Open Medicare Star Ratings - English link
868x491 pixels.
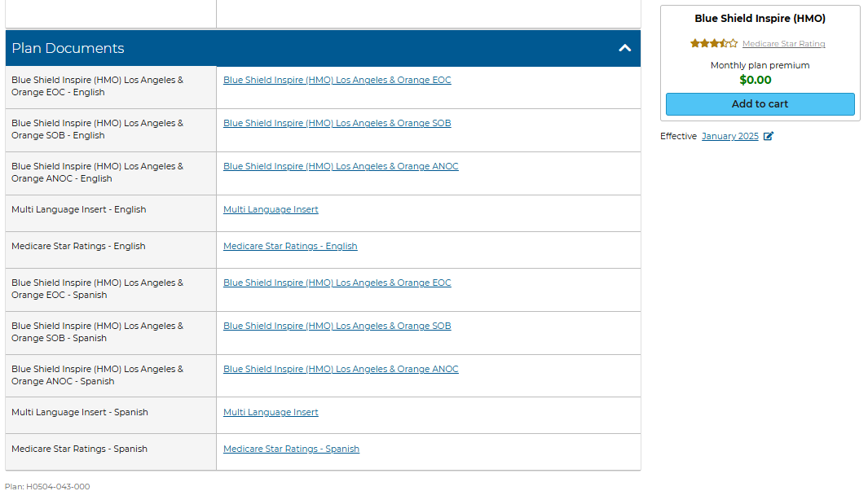coord(290,246)
